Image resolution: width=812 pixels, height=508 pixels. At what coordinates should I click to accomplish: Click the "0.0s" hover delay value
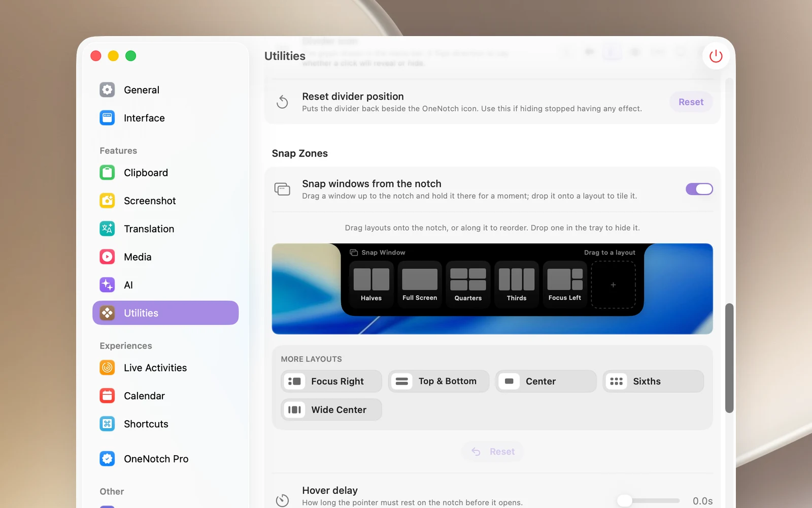pyautogui.click(x=702, y=501)
